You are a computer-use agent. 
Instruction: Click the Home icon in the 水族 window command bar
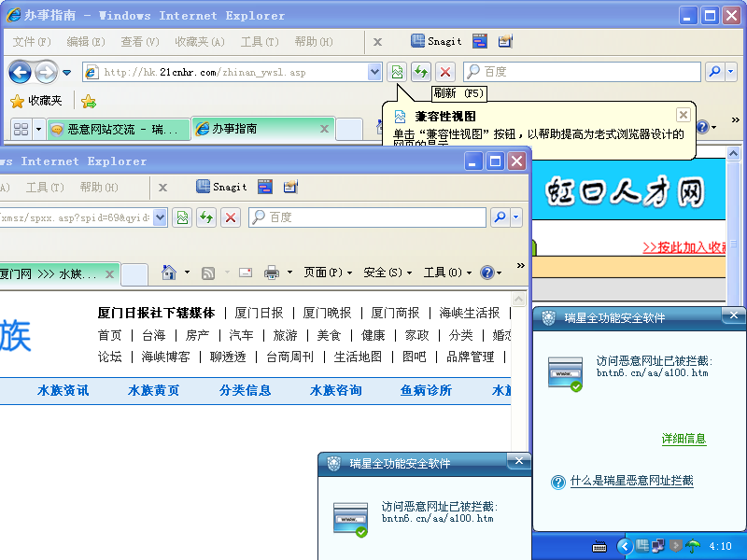pos(169,273)
